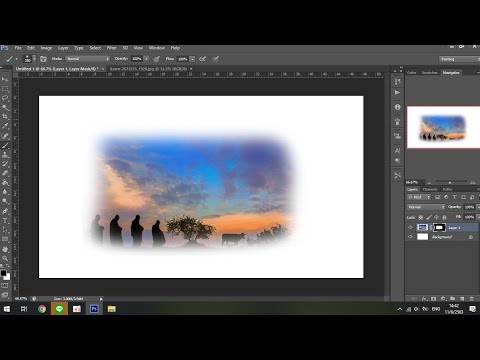Image resolution: width=480 pixels, height=360 pixels.
Task: Open the Window menu
Action: (x=157, y=48)
